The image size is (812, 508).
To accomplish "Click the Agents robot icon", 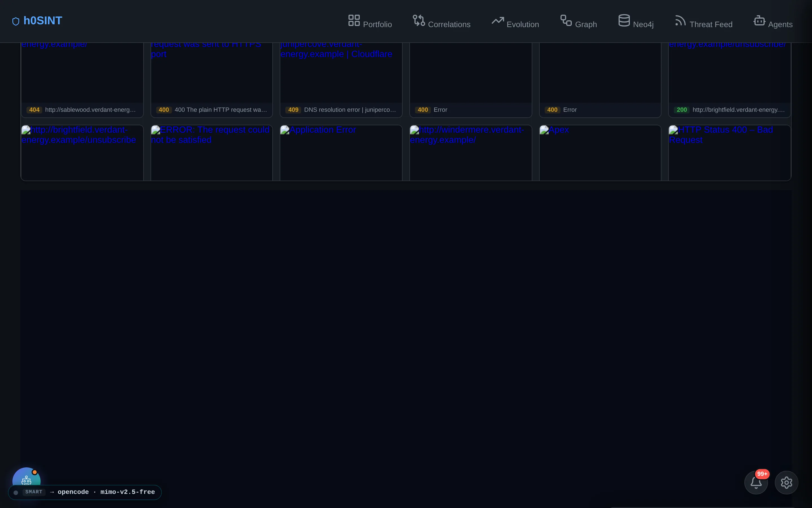I will pyautogui.click(x=759, y=20).
